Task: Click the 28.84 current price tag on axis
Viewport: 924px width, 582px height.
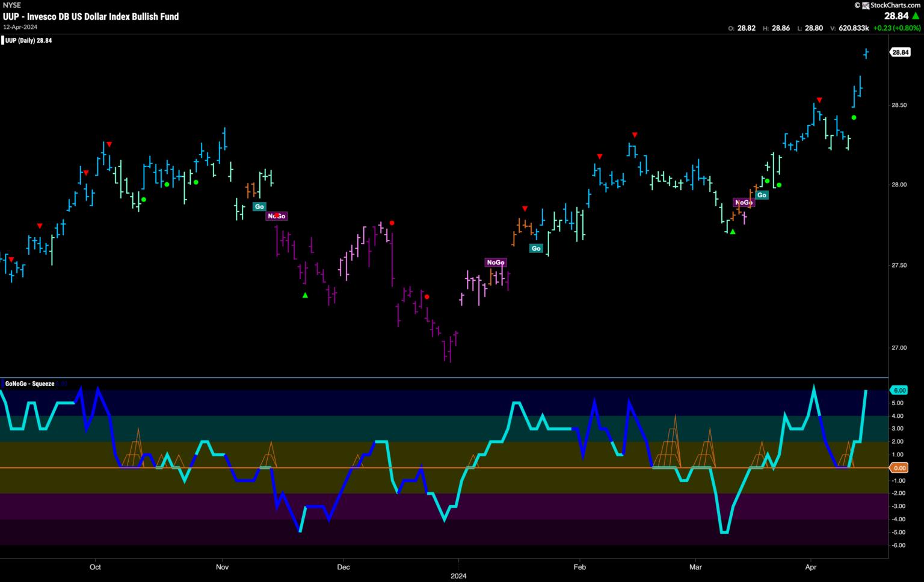Action: pyautogui.click(x=900, y=52)
